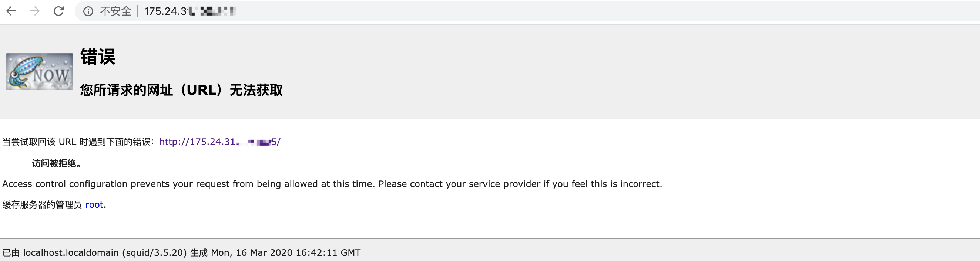Click the 不安全 security label
The image size is (980, 261).
[x=115, y=11]
